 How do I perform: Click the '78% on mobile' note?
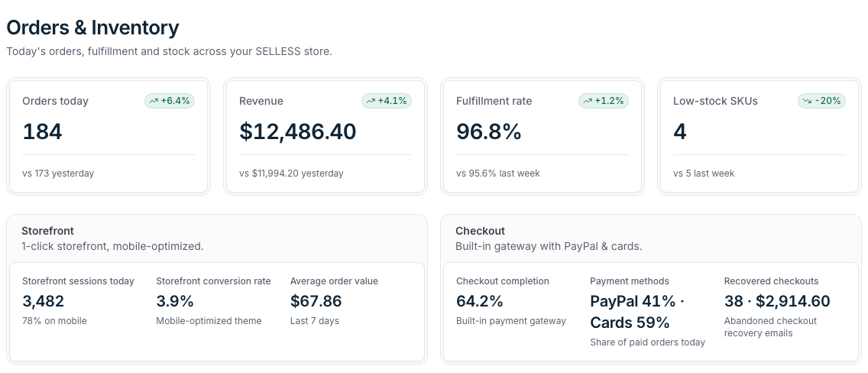(x=54, y=321)
